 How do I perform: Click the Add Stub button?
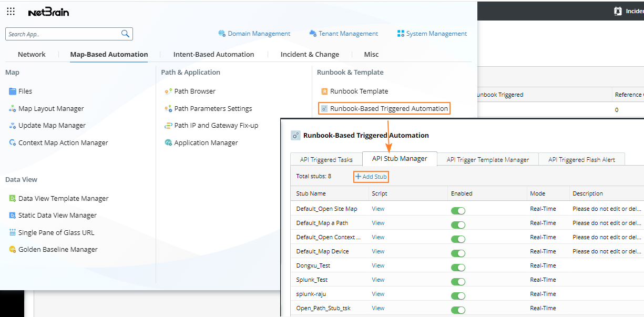tap(371, 177)
